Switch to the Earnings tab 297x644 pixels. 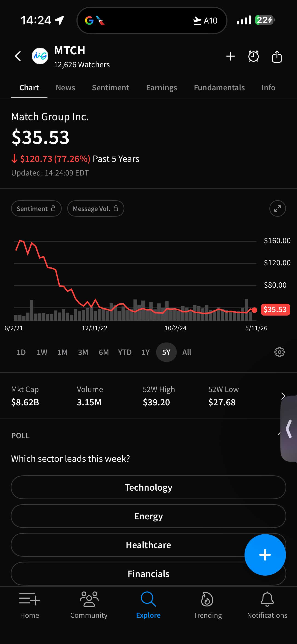[x=161, y=88]
